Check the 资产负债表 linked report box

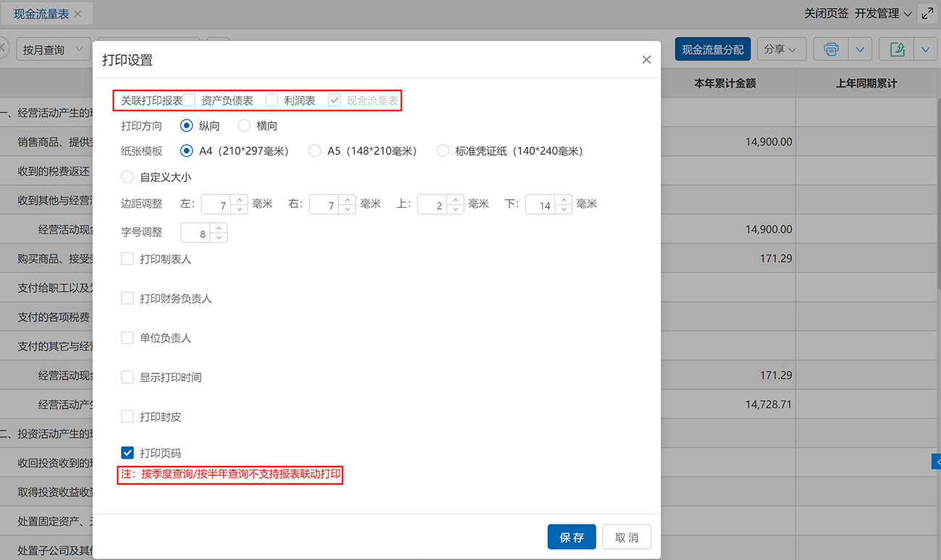[x=190, y=101]
